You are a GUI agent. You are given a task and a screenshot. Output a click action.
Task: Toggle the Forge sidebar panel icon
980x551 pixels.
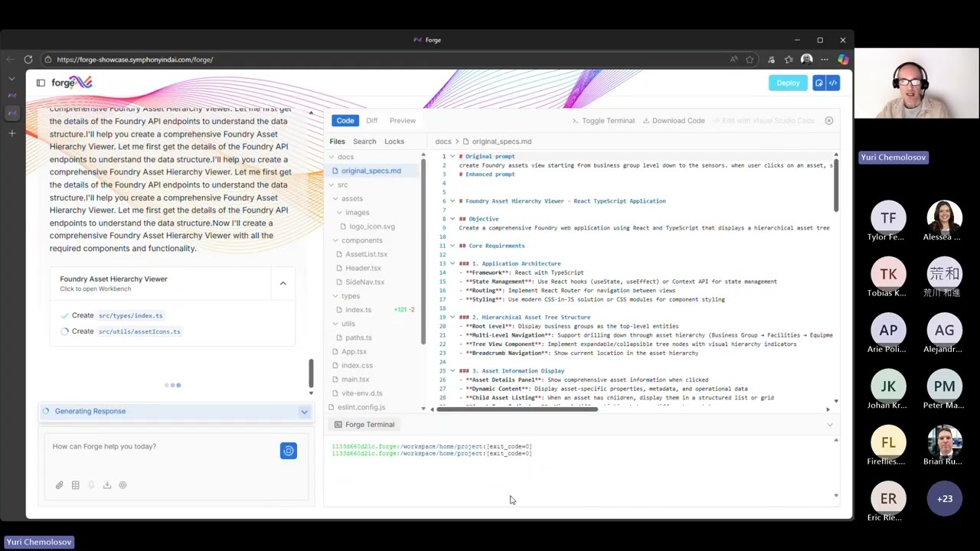41,83
